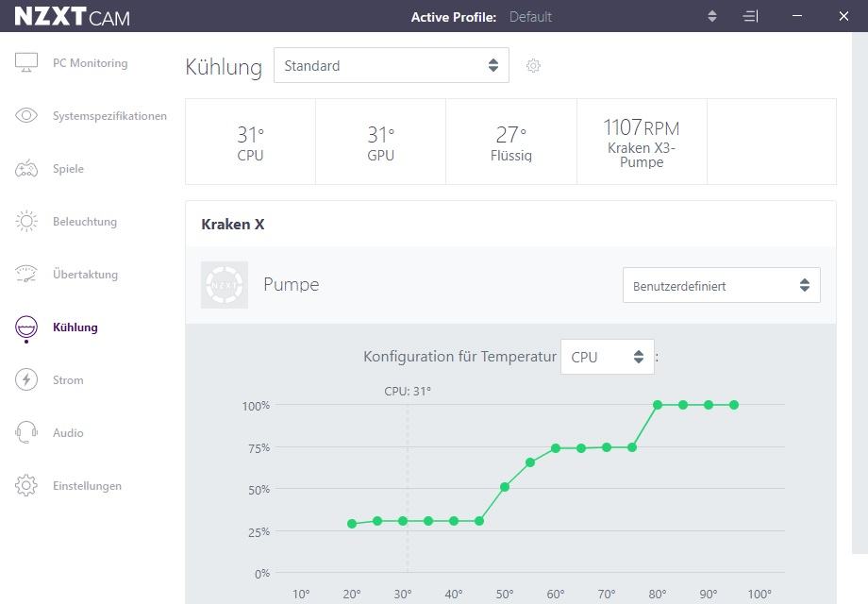Image resolution: width=868 pixels, height=604 pixels.
Task: Click the Systemspezifikationen eye icon
Action: [26, 115]
